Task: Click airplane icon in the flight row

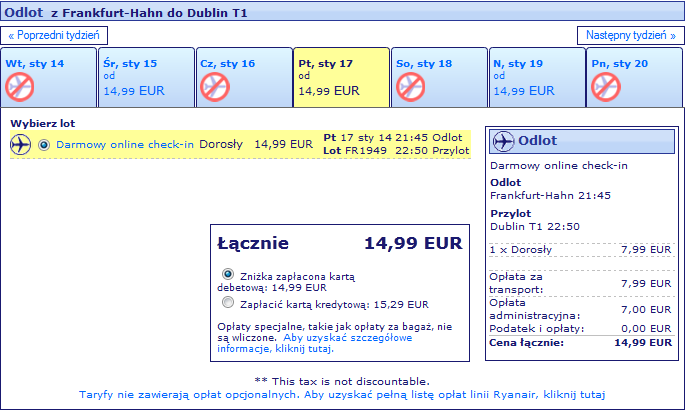Action: 21,144
